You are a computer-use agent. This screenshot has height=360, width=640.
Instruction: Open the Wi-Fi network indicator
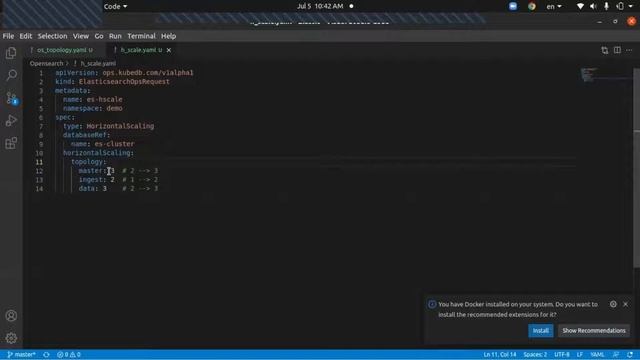tap(580, 6)
